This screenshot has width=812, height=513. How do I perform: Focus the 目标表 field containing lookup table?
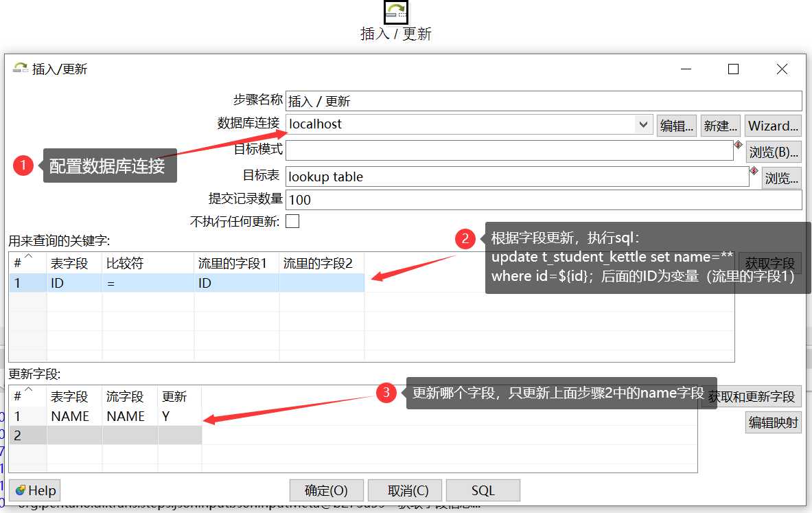518,176
